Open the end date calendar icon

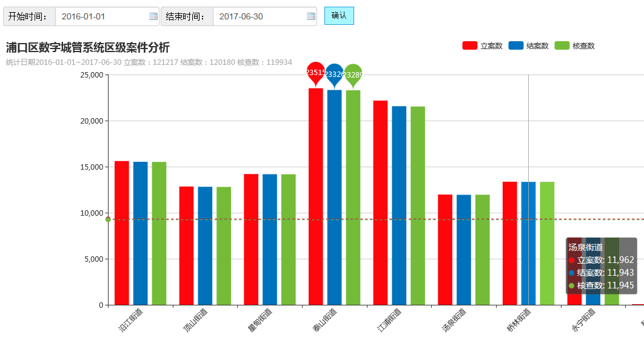coord(311,16)
